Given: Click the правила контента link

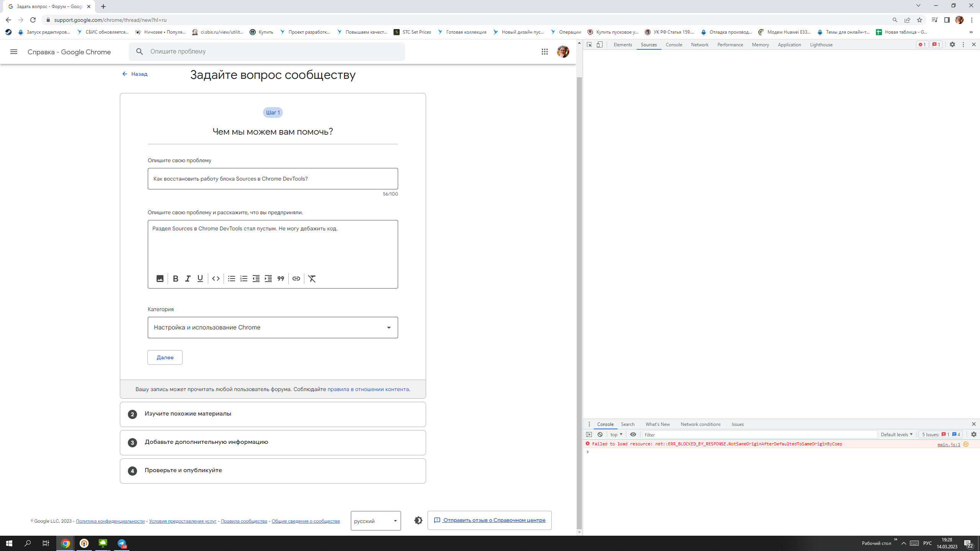Looking at the screenshot, I should (368, 389).
